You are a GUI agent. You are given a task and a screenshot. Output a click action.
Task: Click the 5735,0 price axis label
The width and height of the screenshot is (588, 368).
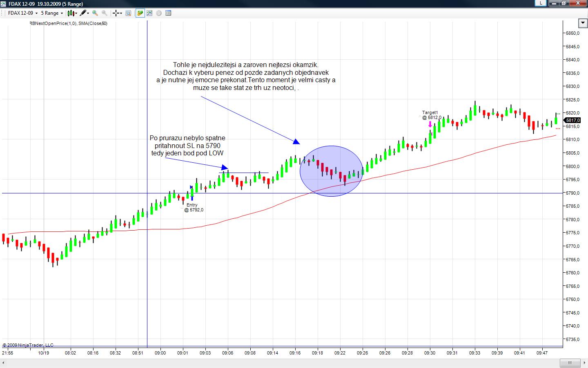point(572,339)
